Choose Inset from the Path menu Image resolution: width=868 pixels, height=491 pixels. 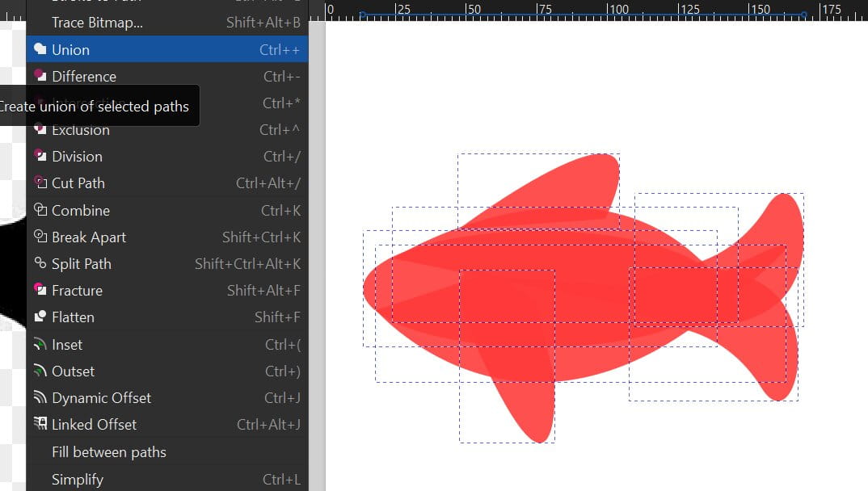[x=167, y=345]
